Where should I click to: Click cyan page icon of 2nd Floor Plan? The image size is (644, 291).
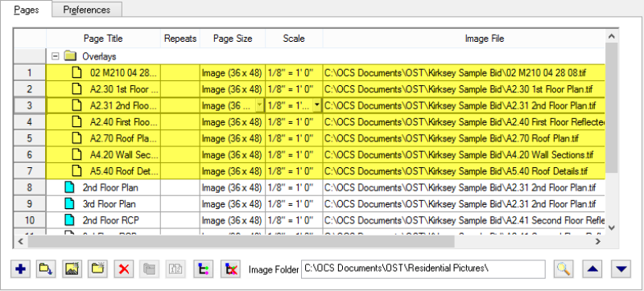(x=69, y=188)
